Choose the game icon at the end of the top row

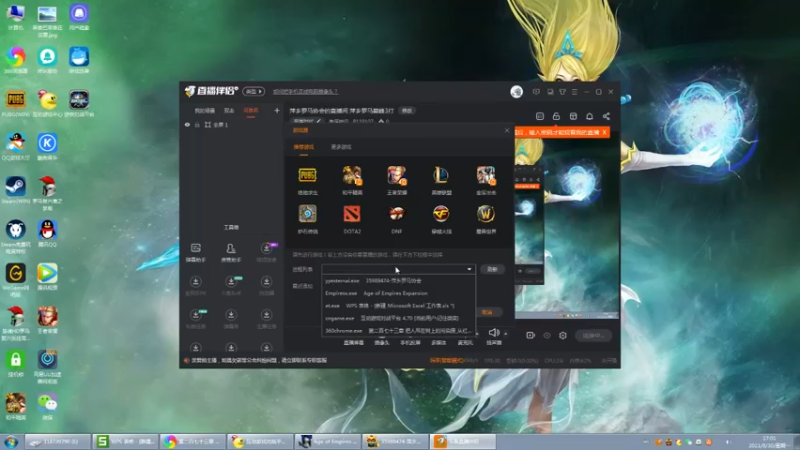point(485,176)
